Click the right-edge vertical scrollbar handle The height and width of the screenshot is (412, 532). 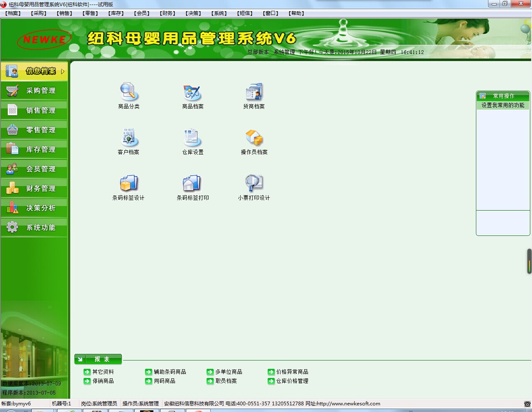click(529, 261)
